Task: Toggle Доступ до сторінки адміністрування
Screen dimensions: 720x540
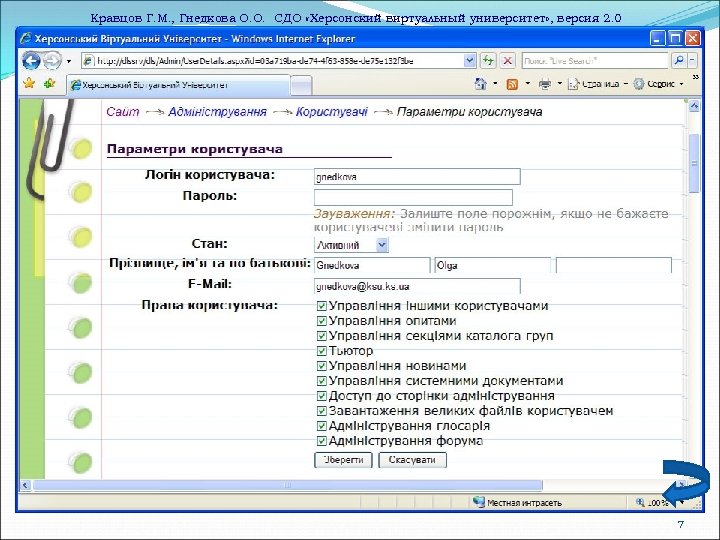Action: [x=322, y=396]
